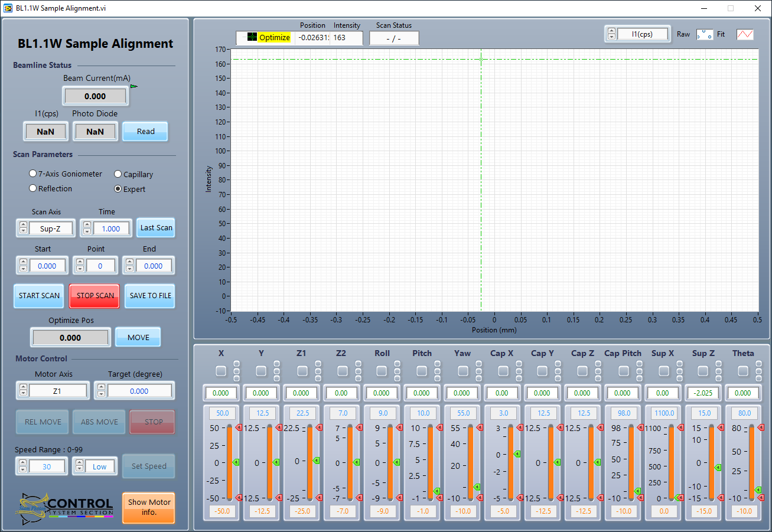
Task: Toggle the Cap Pitch motor checkbox
Action: point(624,371)
